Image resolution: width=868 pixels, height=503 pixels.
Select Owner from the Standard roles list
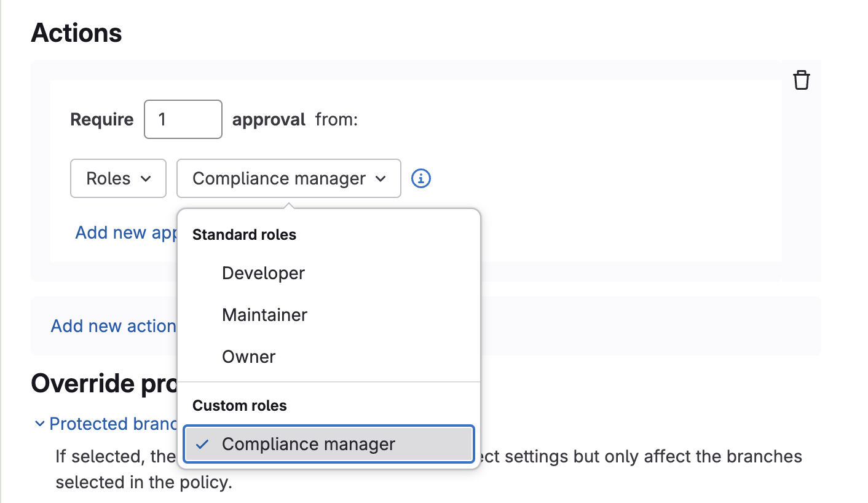[248, 356]
